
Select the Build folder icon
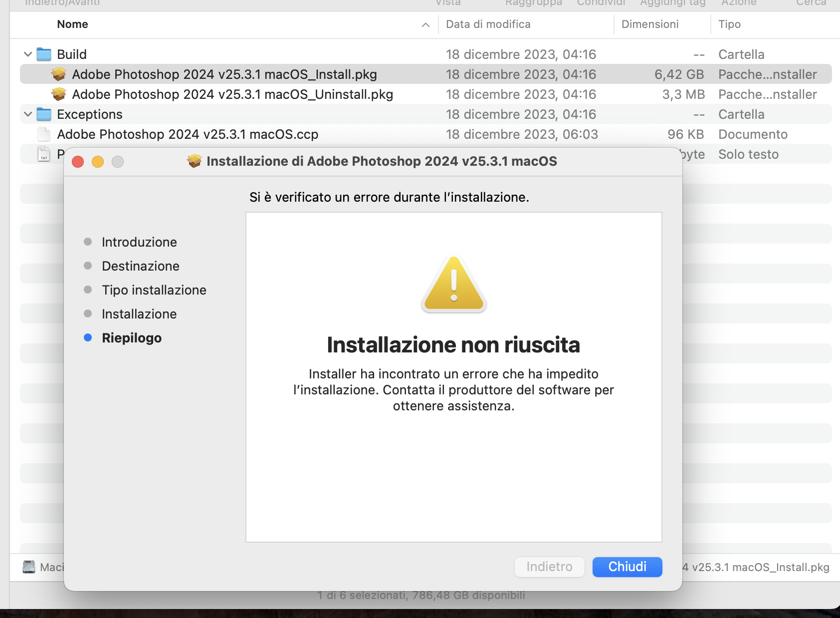44,54
